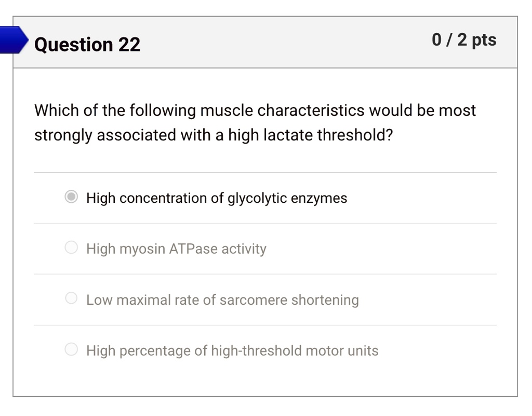This screenshot has width=532, height=416.
Task: Click the Question 22 heading
Action: [x=87, y=45]
